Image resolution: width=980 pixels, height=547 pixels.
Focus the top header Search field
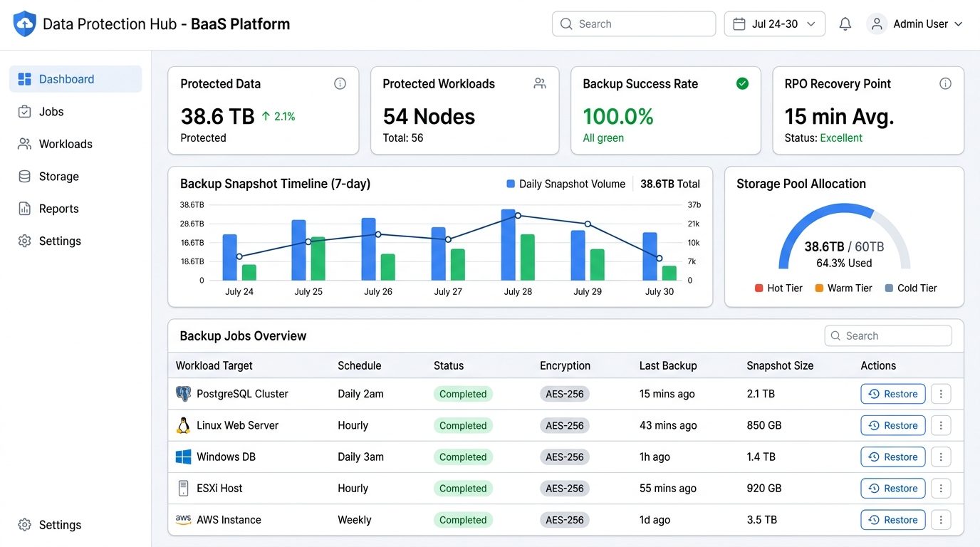click(x=634, y=24)
